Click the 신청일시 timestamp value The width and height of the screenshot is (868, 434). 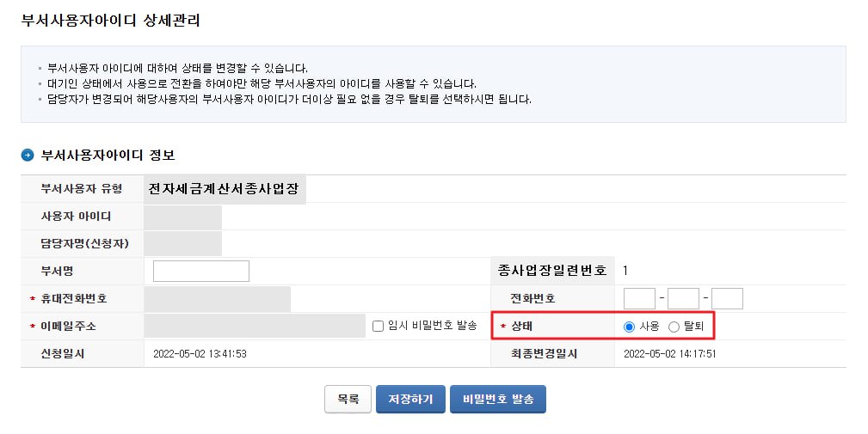200,354
